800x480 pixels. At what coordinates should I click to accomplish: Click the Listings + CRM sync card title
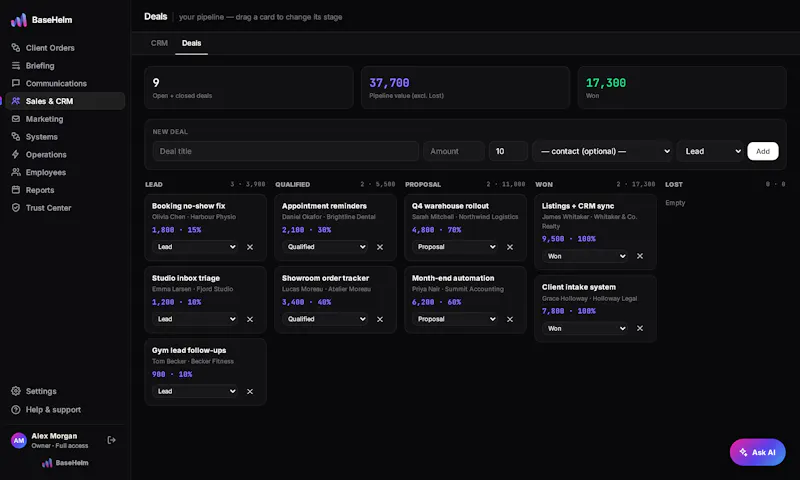coord(578,206)
